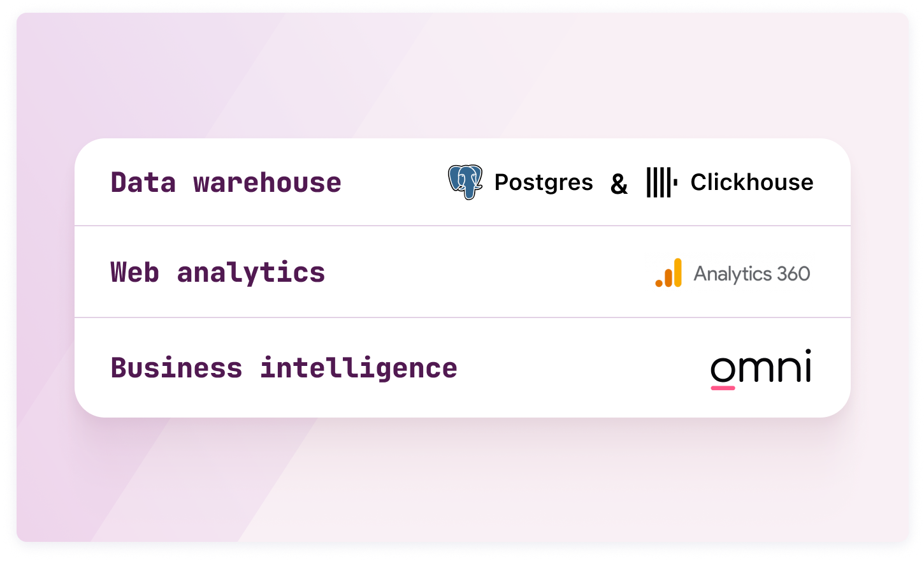Viewport: 924px width, 561px height.
Task: Click the number 360 in the analytics row
Action: pos(793,274)
